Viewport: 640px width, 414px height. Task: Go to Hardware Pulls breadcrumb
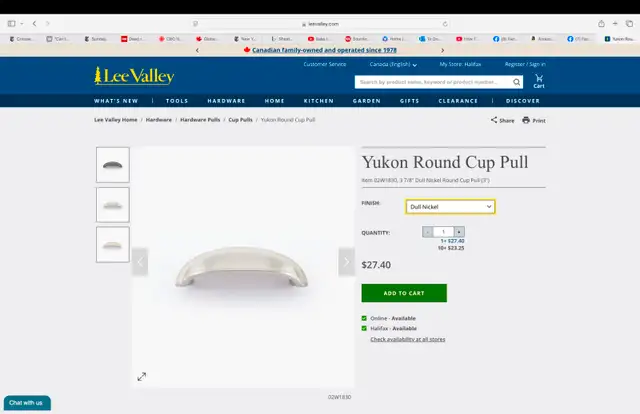point(200,120)
